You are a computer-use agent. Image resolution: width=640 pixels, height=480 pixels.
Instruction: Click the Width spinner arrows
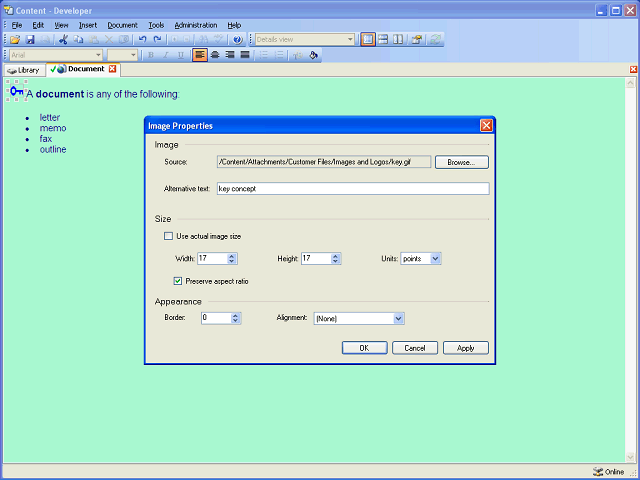tap(231, 258)
